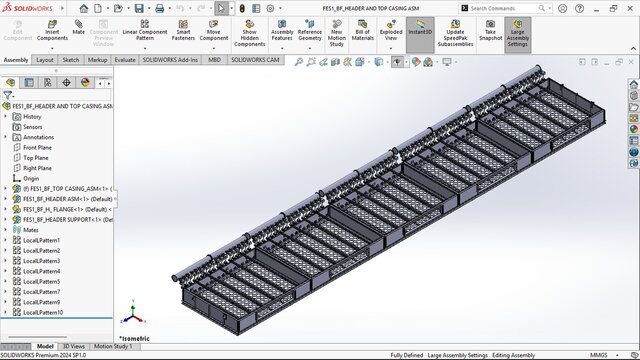
Task: Expand the Annotations tree node
Action: pos(5,137)
